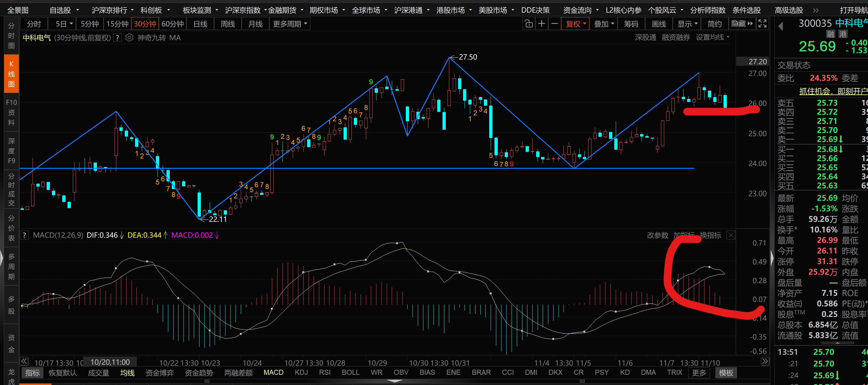Click the 10/20,11:00 time axis marker
The image size is (868, 385).
[110, 362]
